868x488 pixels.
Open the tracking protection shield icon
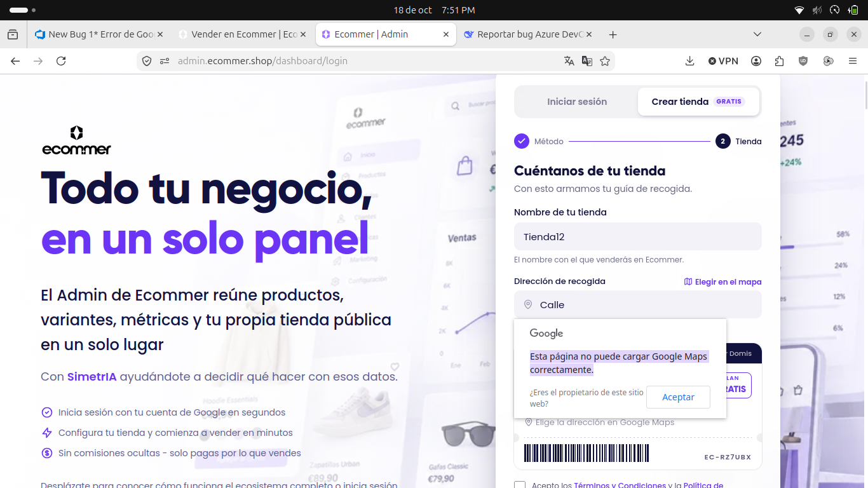147,61
